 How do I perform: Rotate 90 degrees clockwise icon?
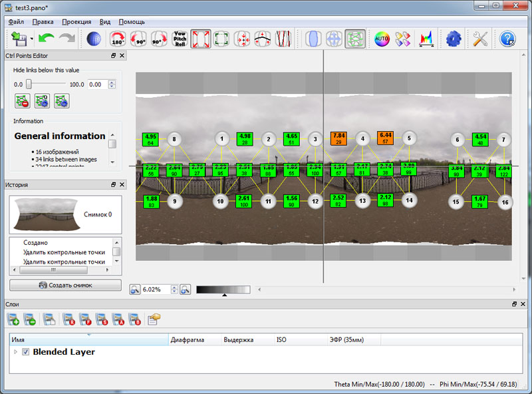[x=159, y=39]
